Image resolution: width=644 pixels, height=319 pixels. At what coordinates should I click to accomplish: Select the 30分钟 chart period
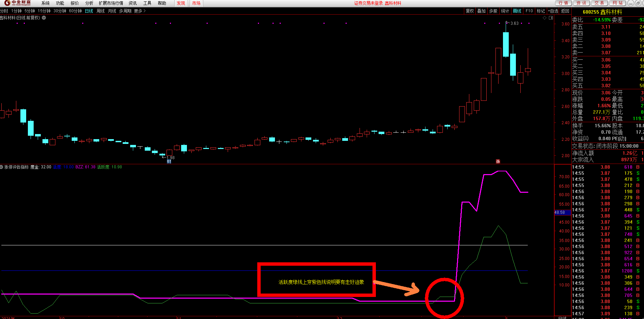pos(60,11)
